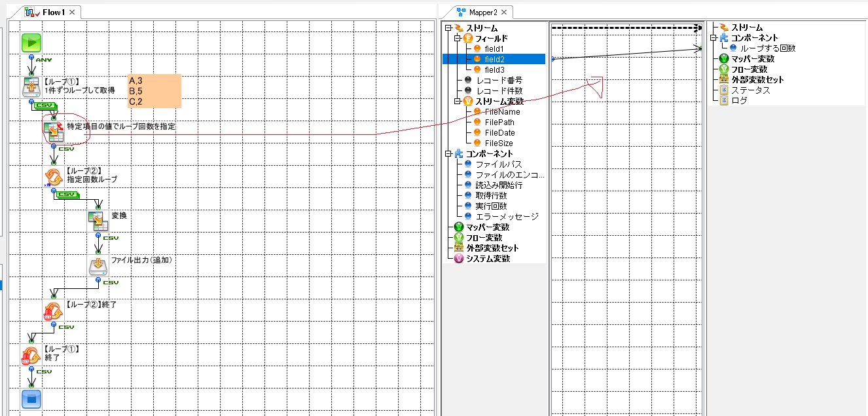
Task: Click the green Start component icon
Action: tap(31, 43)
